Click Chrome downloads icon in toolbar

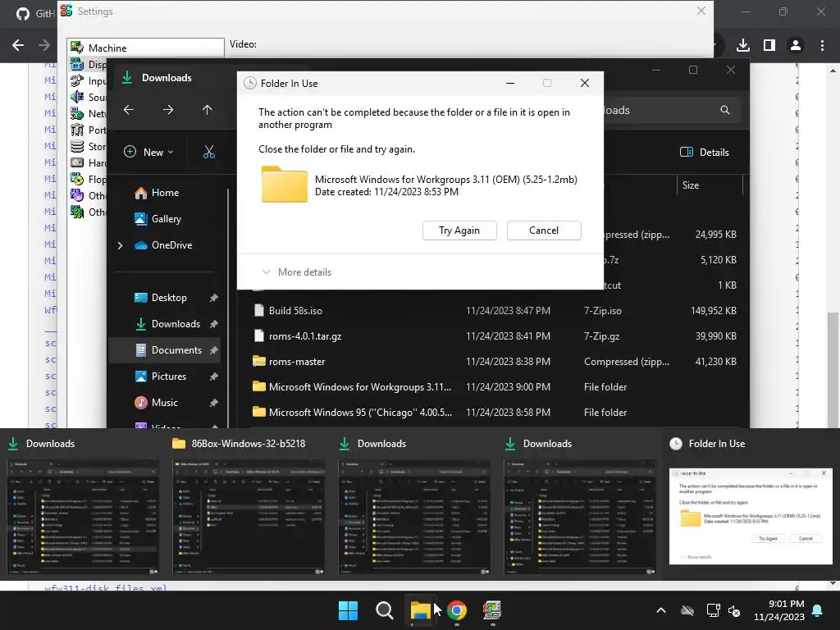[x=743, y=45]
